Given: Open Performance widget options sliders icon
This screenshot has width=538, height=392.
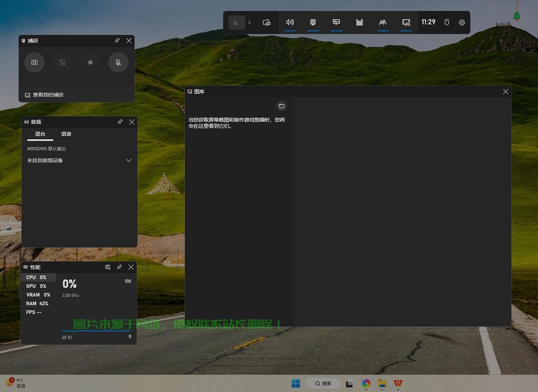Looking at the screenshot, I should pos(108,267).
